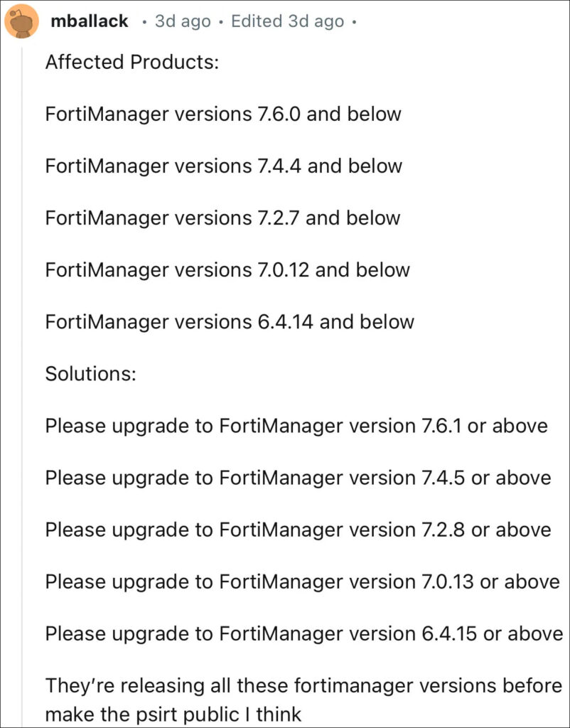Image resolution: width=570 pixels, height=728 pixels.
Task: Select the dot separator after 'Edited 3d ago'
Action: [354, 22]
